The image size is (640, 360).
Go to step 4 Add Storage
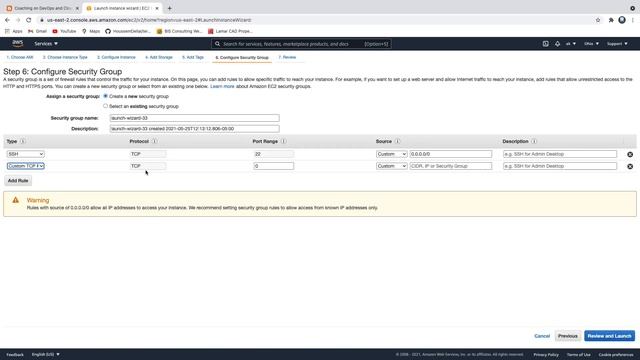pos(159,58)
